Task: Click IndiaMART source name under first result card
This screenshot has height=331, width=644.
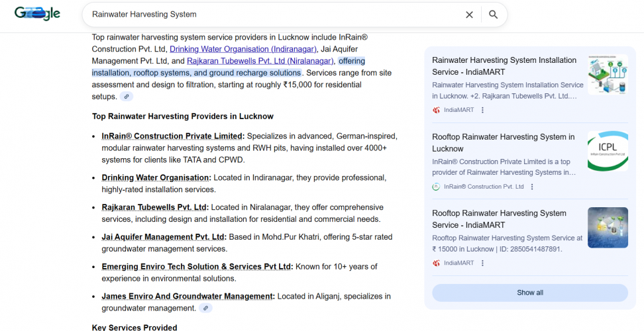Action: [458, 110]
